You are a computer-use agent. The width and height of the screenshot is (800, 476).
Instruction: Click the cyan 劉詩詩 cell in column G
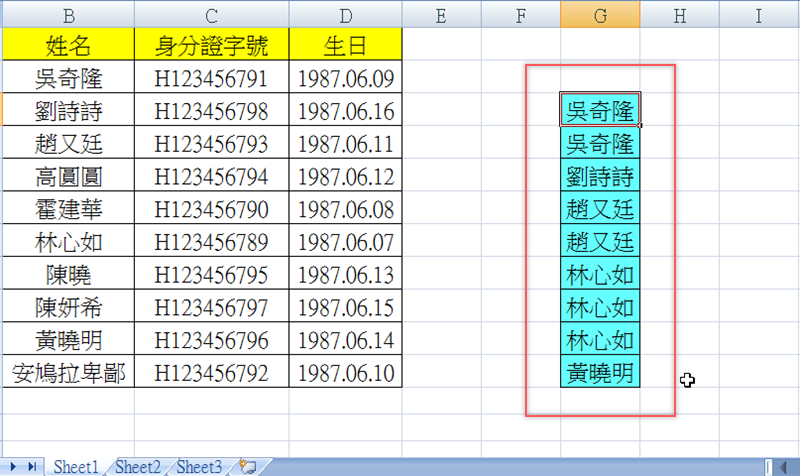[600, 176]
